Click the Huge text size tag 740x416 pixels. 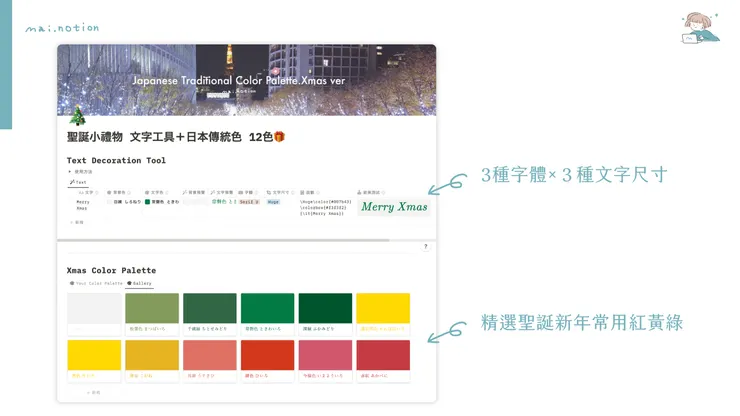273,202
